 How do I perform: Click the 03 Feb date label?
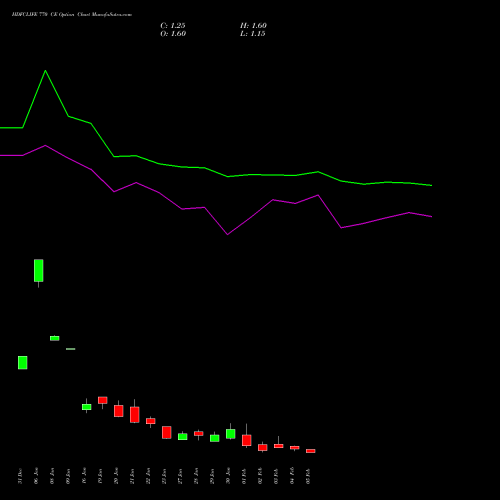click(x=276, y=476)
